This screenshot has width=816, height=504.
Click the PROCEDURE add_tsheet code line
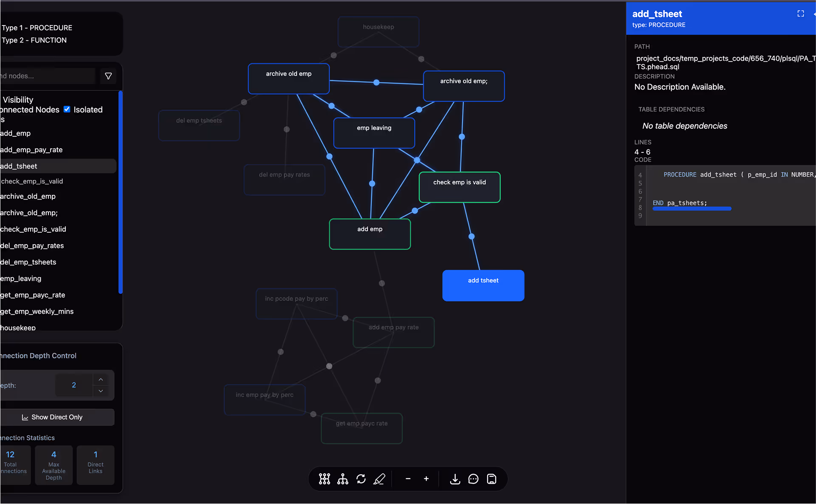pyautogui.click(x=739, y=175)
